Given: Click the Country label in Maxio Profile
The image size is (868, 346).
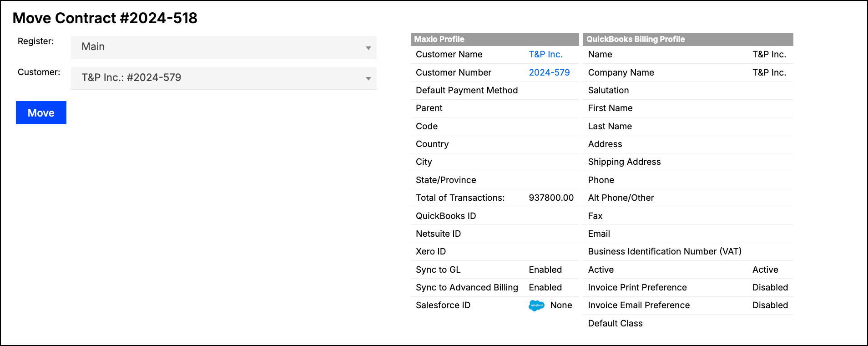Looking at the screenshot, I should click(x=432, y=144).
